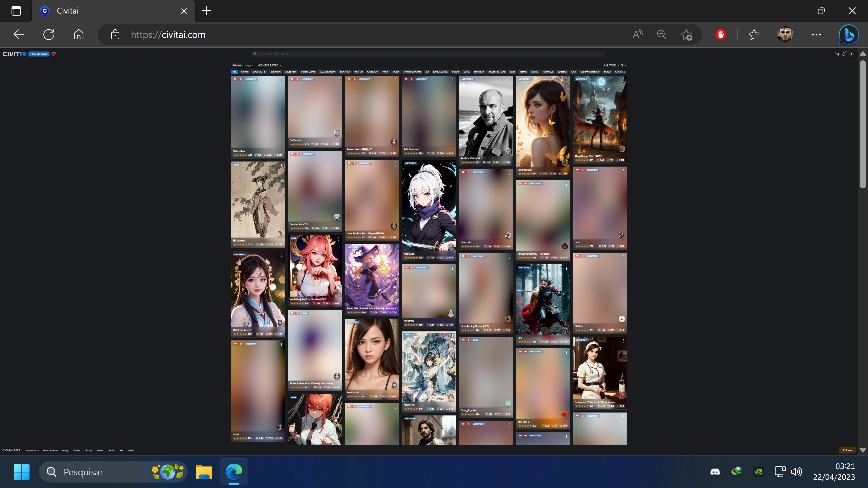868x488 pixels.
Task: Select the ANIME category tag
Action: (245, 72)
